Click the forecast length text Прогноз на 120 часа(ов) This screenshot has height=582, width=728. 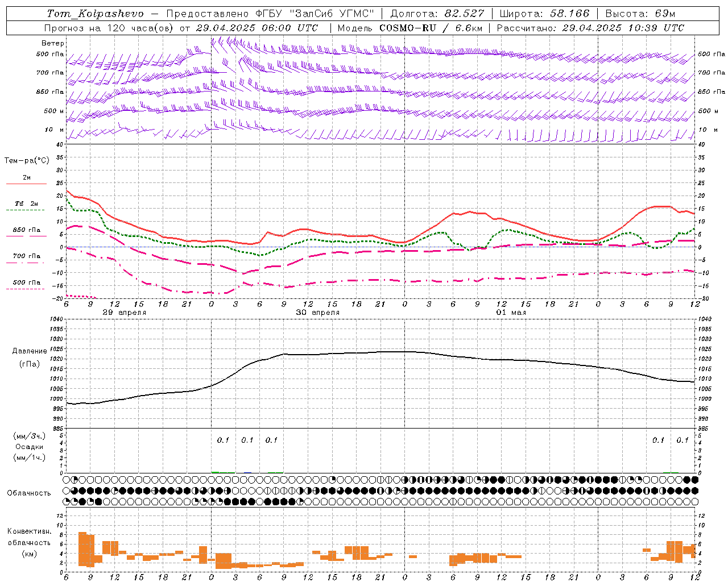click(109, 28)
